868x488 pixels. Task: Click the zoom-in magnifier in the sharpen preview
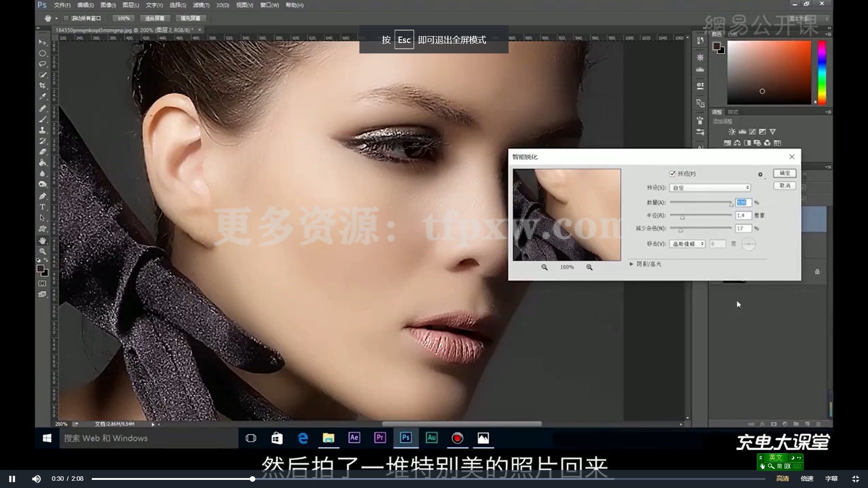pos(589,267)
